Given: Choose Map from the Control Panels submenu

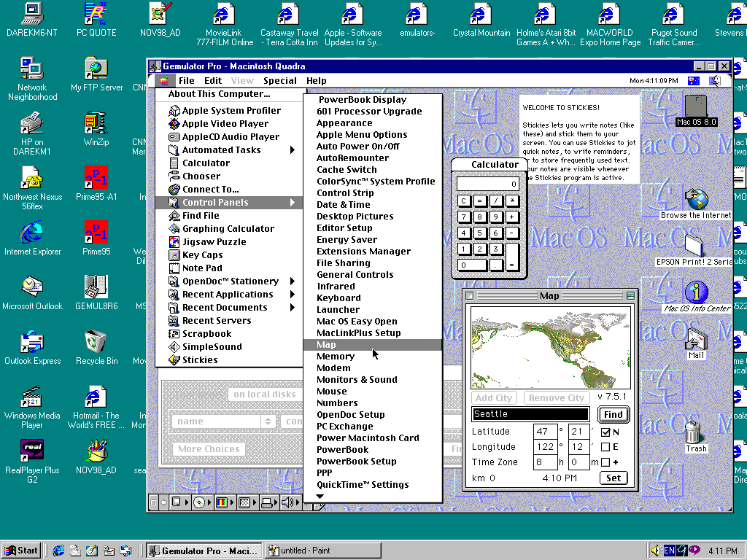Looking at the screenshot, I should [x=373, y=345].
